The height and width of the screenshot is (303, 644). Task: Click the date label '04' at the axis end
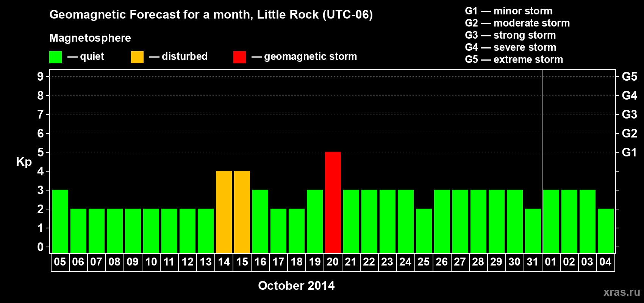pos(605,262)
